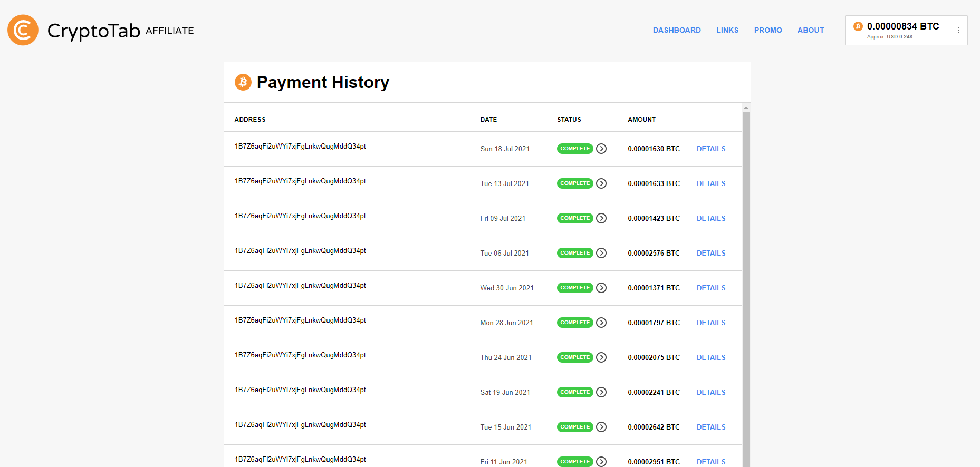
Task: Go to the Dashboard page
Action: point(677,30)
